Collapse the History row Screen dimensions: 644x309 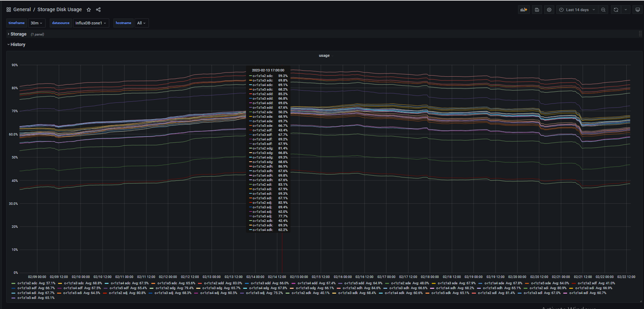coord(17,45)
